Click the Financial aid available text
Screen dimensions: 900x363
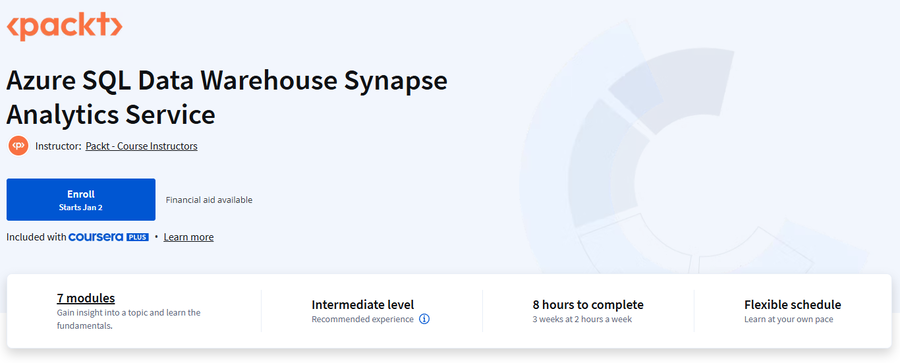coord(209,200)
